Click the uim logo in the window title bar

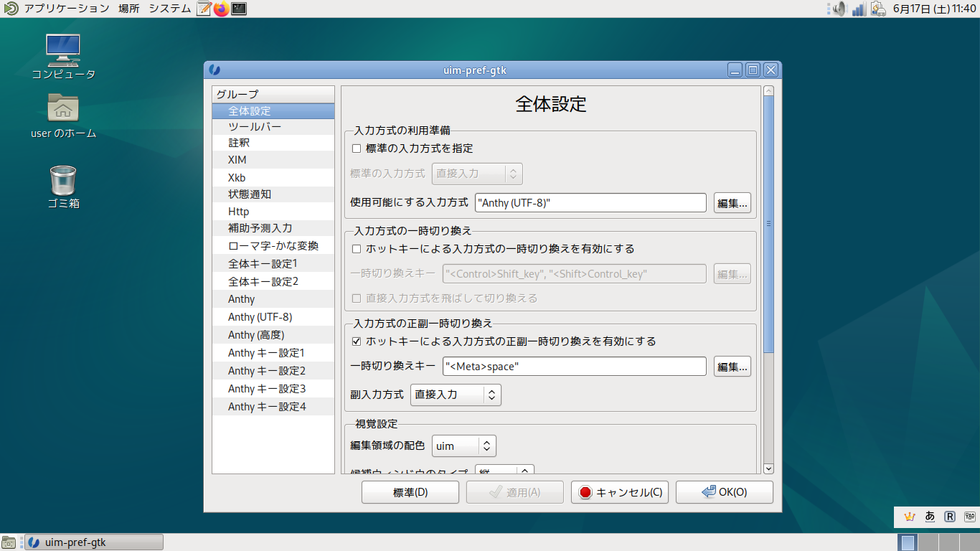click(215, 70)
